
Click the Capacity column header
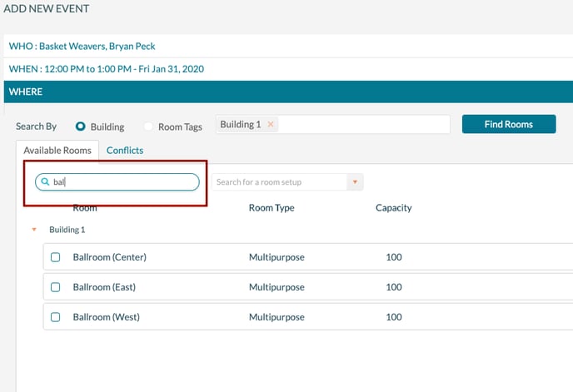tap(394, 208)
